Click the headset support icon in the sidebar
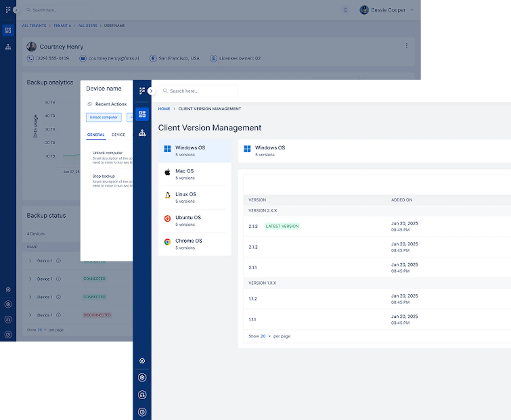The height and width of the screenshot is (420, 511). coord(142,394)
